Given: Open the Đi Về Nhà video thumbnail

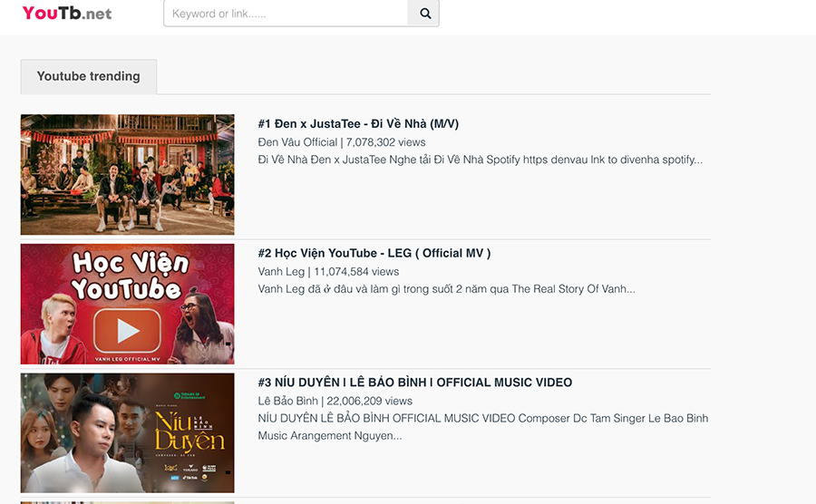Looking at the screenshot, I should click(x=128, y=175).
